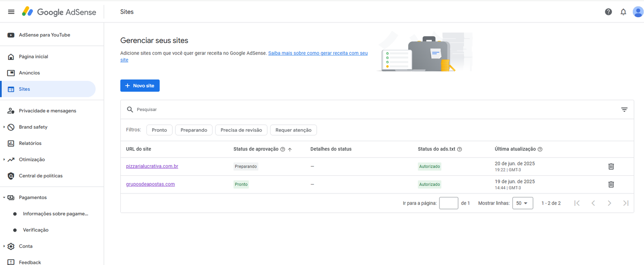Go to the first page
644x265 pixels.
577,203
